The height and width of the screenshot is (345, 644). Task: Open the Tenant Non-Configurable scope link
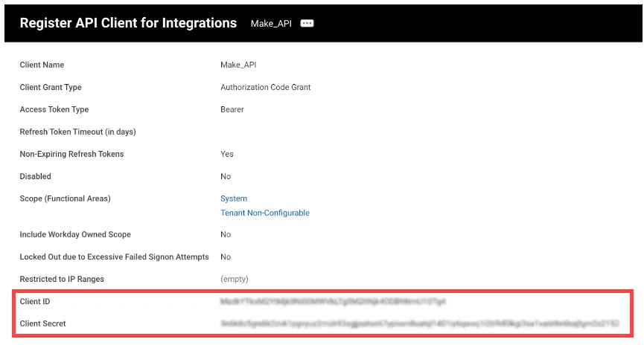(265, 213)
